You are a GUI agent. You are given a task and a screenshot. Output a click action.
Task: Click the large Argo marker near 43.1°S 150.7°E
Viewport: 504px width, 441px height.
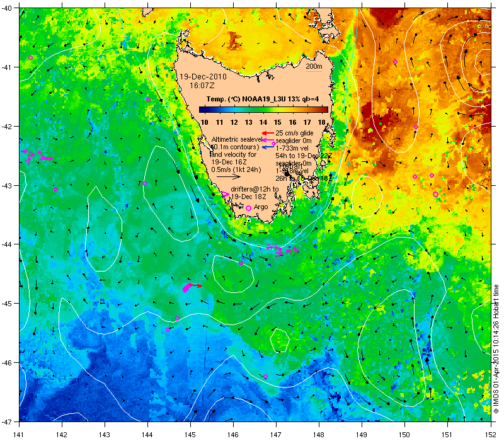tap(435, 195)
